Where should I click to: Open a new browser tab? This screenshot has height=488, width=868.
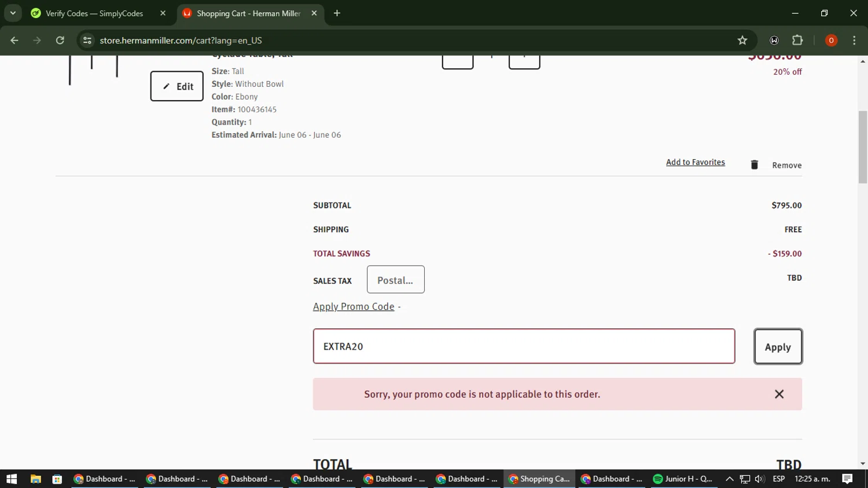(337, 13)
